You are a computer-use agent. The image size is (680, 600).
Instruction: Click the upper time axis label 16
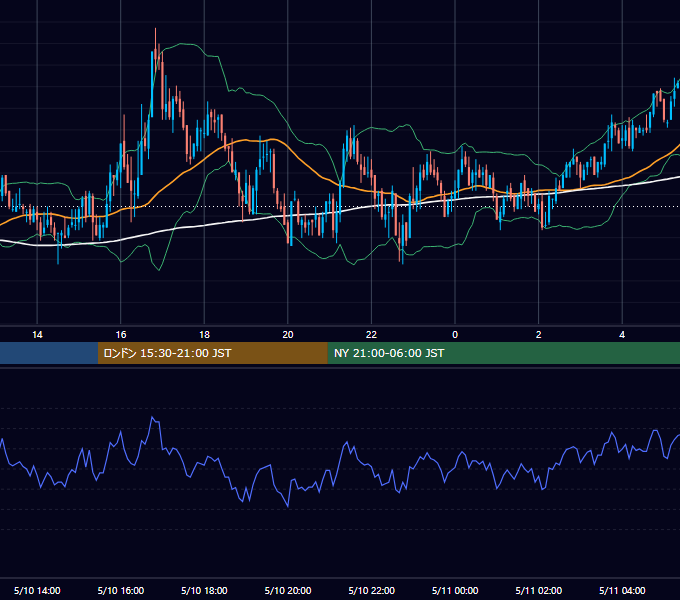coord(121,335)
